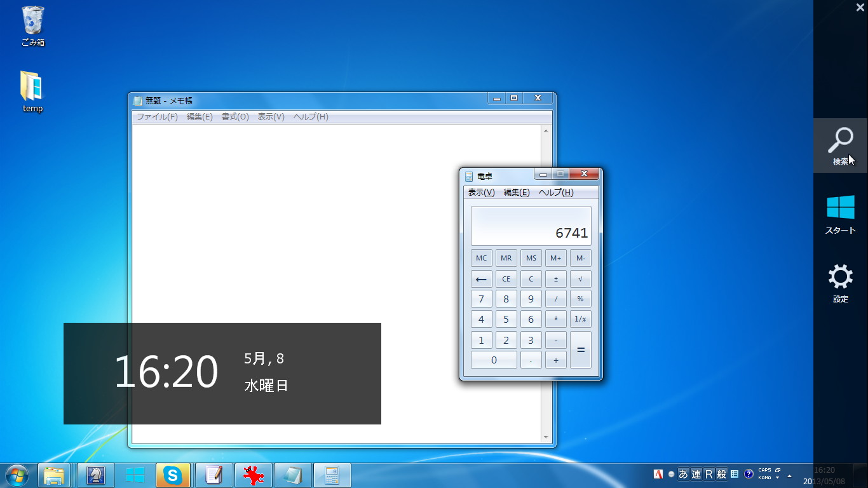
Task: Clear memory with the MC button
Action: coord(482,258)
